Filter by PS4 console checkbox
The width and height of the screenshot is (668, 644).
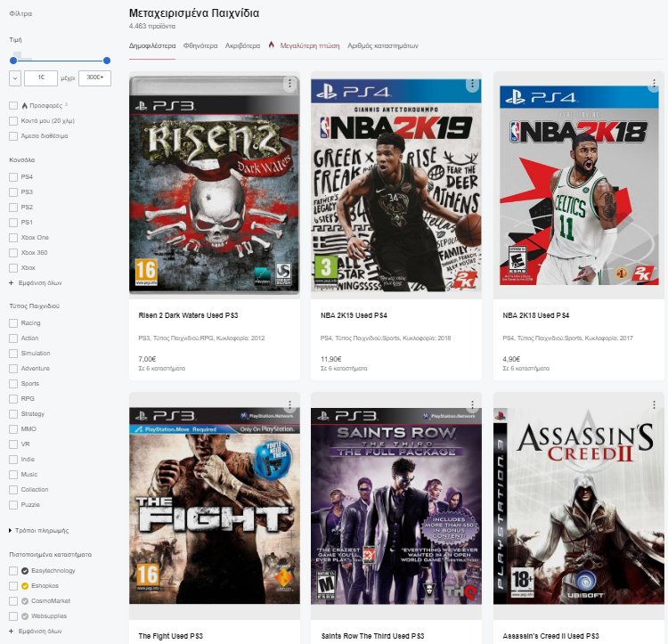click(x=13, y=176)
